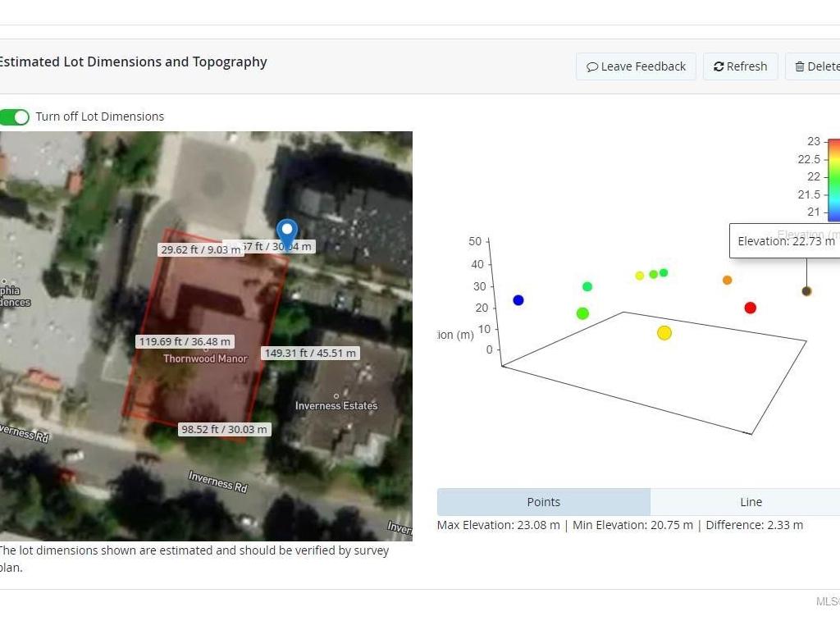This screenshot has width=840, height=630.
Task: Click the dark blue elevation point
Action: click(x=518, y=300)
